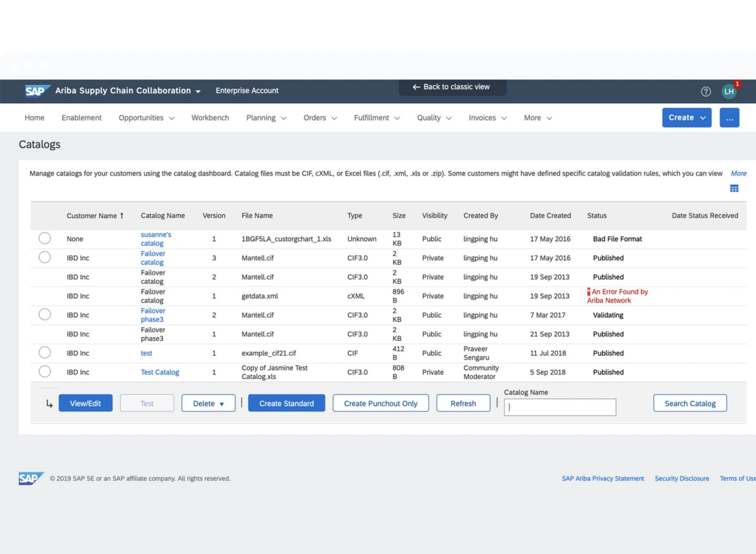
Task: Select radio button for Test Catalog row
Action: point(45,372)
